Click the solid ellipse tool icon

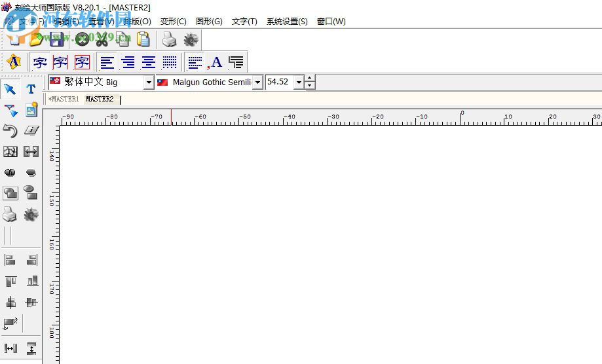31,173
